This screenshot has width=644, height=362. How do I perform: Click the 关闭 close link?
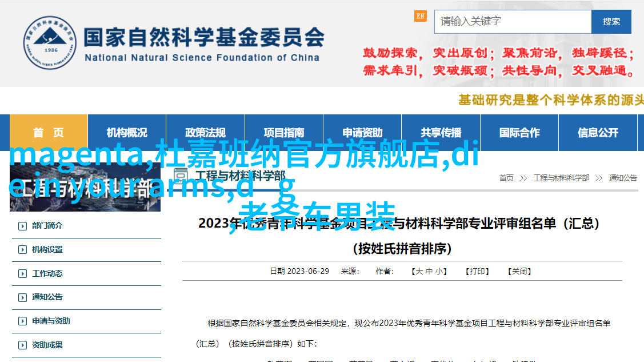pyautogui.click(x=519, y=271)
